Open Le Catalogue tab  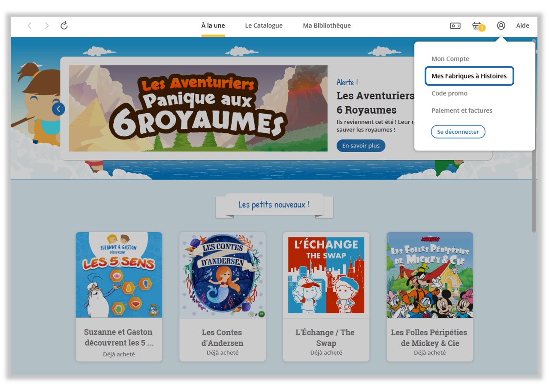[x=264, y=26]
